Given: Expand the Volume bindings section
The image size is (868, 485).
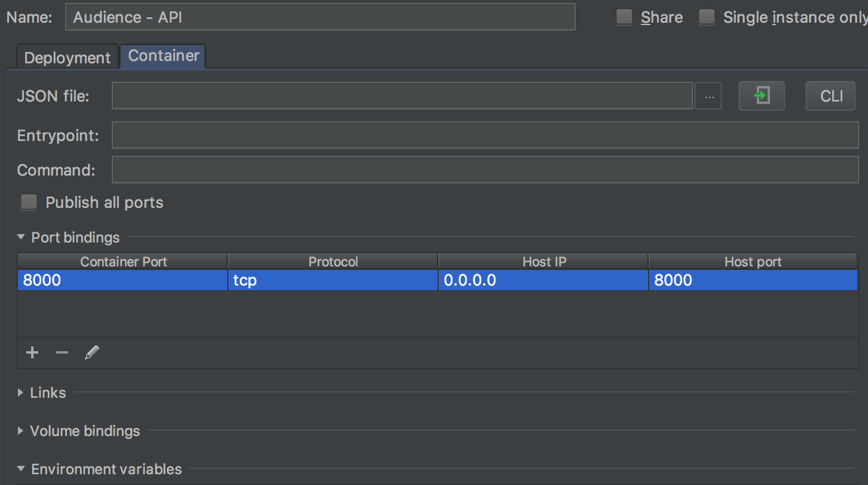Looking at the screenshot, I should point(21,431).
